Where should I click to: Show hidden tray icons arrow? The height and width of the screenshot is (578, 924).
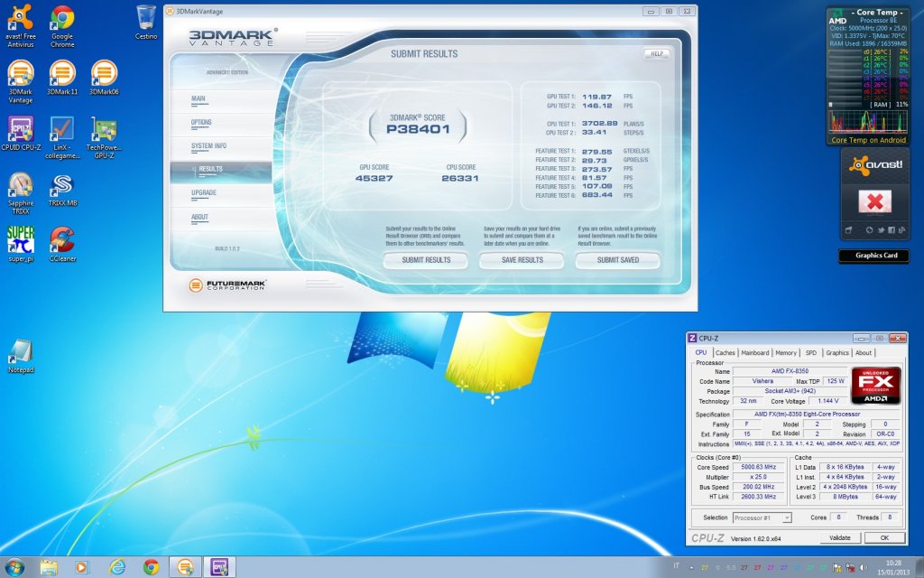tap(691, 568)
